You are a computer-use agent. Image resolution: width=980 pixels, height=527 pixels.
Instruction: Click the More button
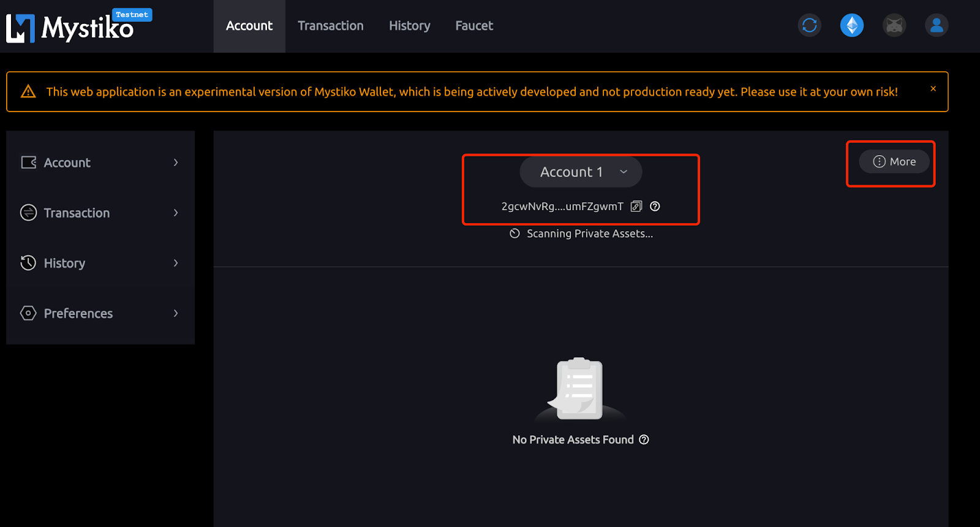tap(894, 162)
